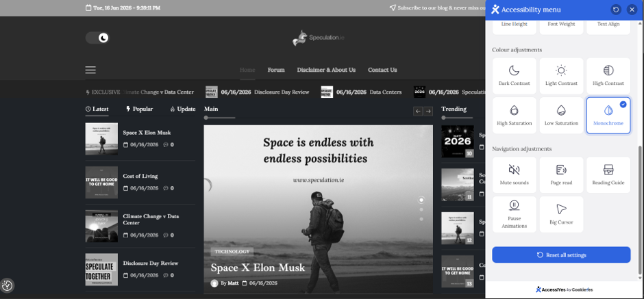Open Disclosure Day Review sidebar article
The width and height of the screenshot is (644, 299).
click(150, 263)
